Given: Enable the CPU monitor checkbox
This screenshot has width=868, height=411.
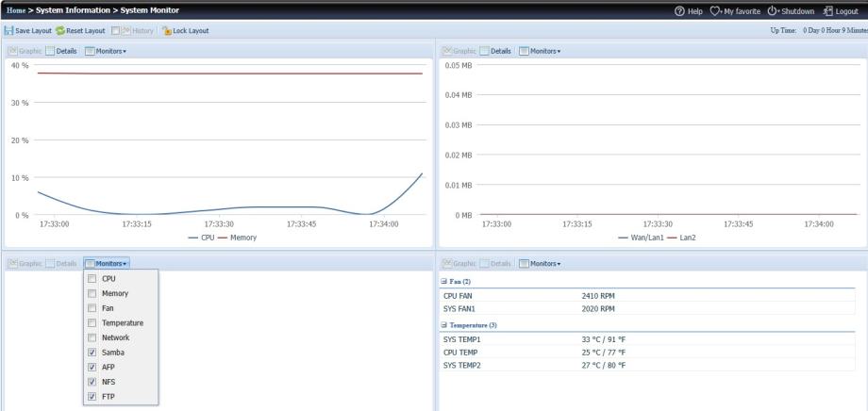Looking at the screenshot, I should (92, 279).
